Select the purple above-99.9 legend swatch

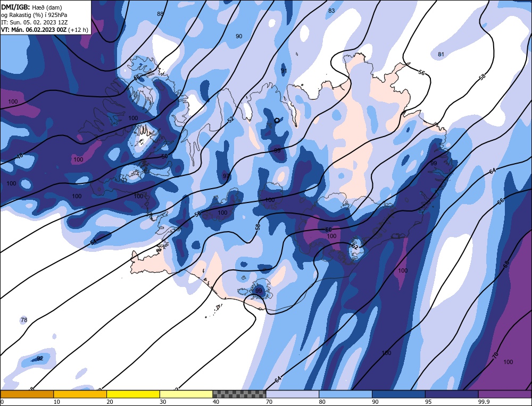tap(505, 394)
